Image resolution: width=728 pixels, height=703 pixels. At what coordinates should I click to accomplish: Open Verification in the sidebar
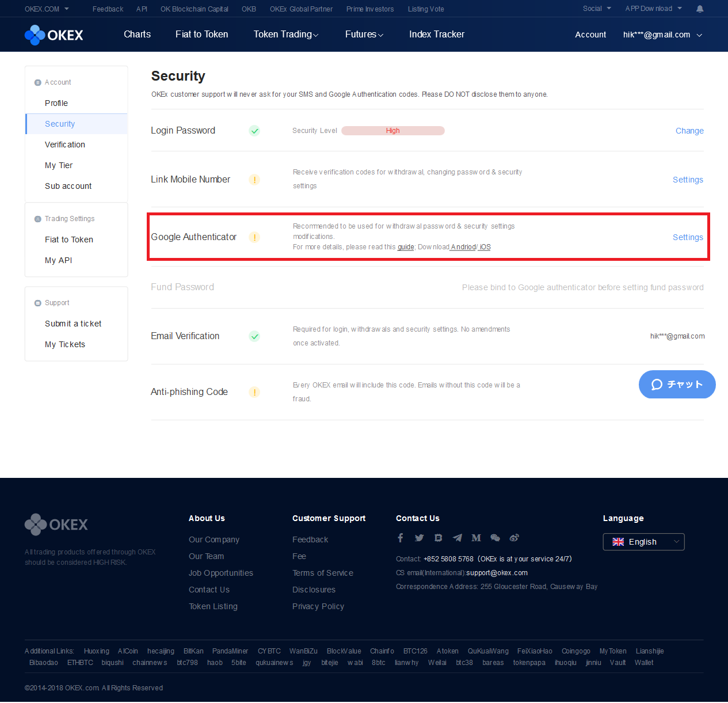pyautogui.click(x=65, y=145)
